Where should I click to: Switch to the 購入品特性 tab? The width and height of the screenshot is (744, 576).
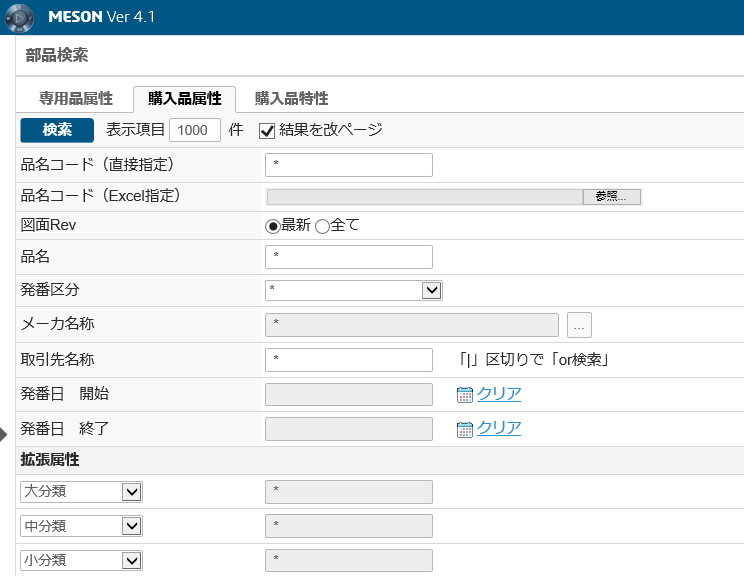pyautogui.click(x=291, y=98)
